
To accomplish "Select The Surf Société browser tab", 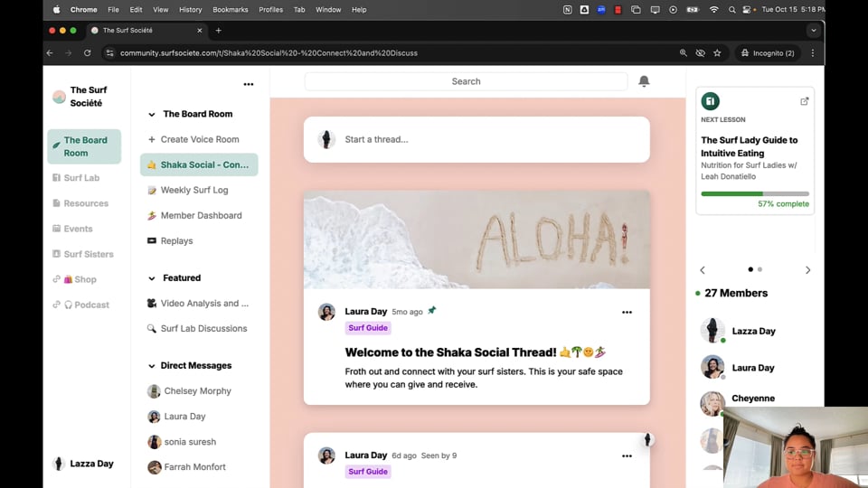I will click(x=146, y=31).
